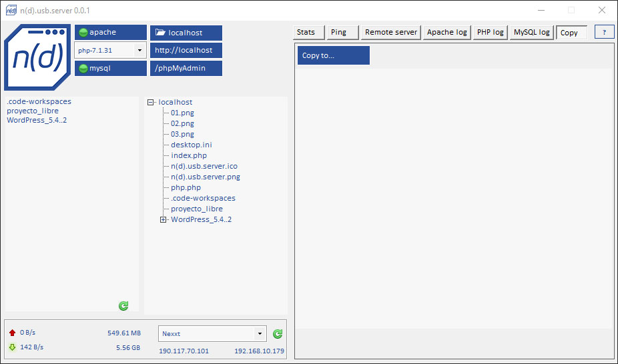Screen dimensions: 618x364
Task: Select n(d).usb.server.png in the tree
Action: (206, 177)
